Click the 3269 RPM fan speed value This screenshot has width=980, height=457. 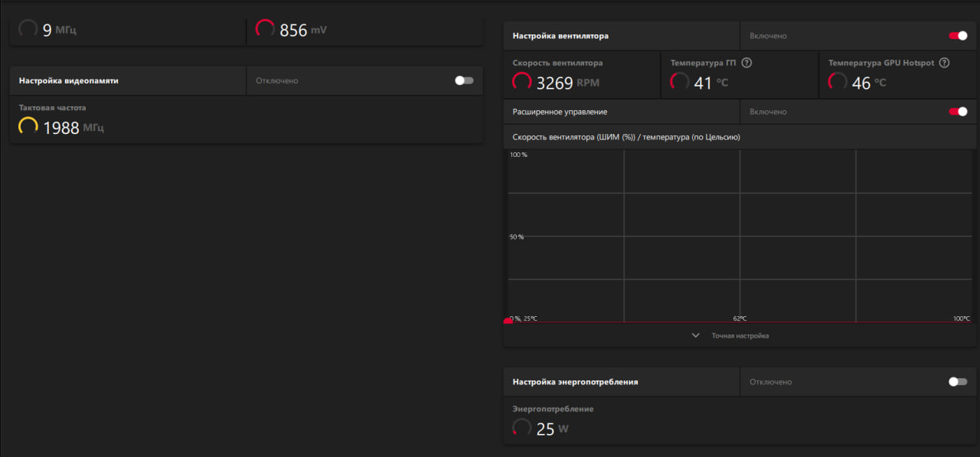[x=568, y=83]
